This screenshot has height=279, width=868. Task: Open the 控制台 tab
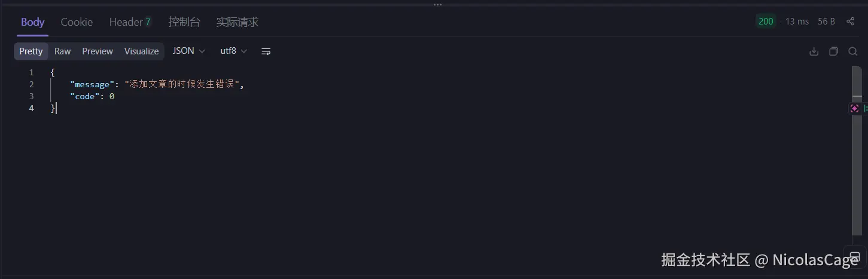184,22
